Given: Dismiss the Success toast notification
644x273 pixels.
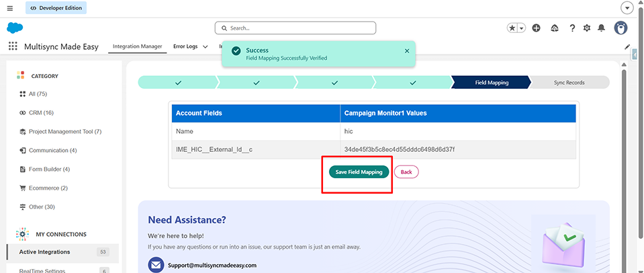Looking at the screenshot, I should click(x=406, y=51).
